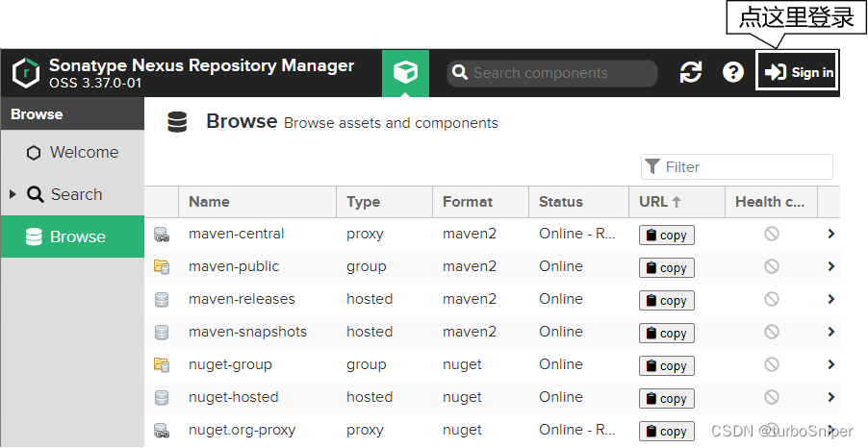Click maven-central health check icon

(772, 234)
